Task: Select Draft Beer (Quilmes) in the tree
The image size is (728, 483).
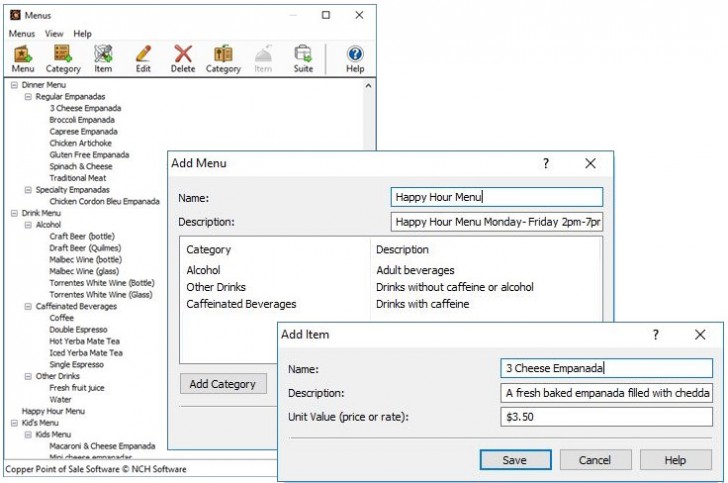Action: click(x=85, y=248)
